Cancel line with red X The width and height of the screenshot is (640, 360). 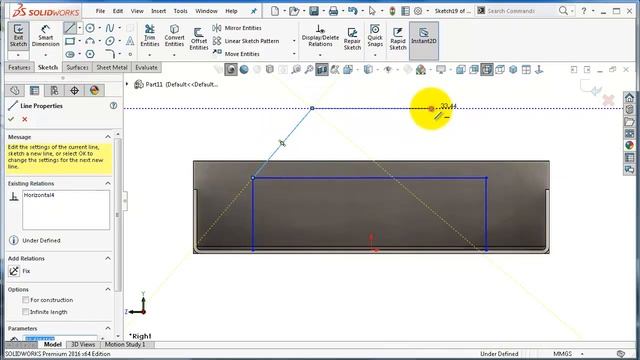click(x=24, y=119)
